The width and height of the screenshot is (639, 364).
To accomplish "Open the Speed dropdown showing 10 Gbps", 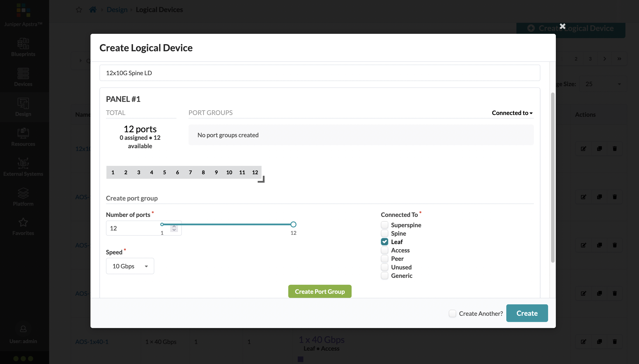I will tap(130, 266).
